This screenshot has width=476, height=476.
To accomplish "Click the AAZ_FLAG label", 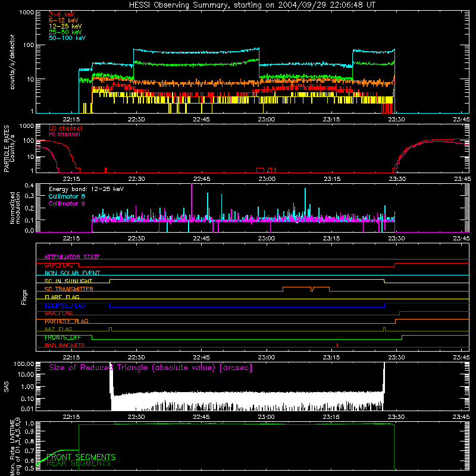I will pos(58,329).
